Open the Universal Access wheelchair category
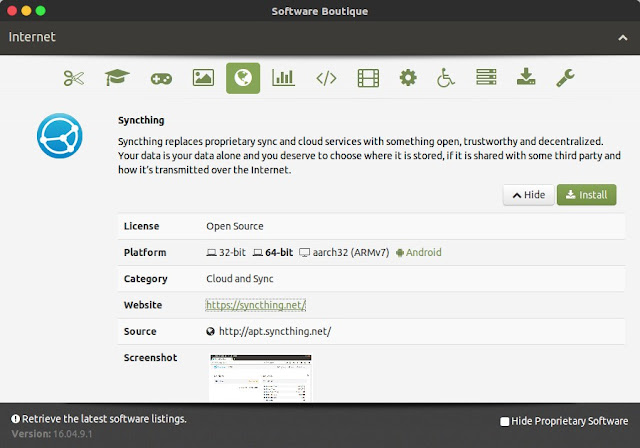 coord(445,78)
